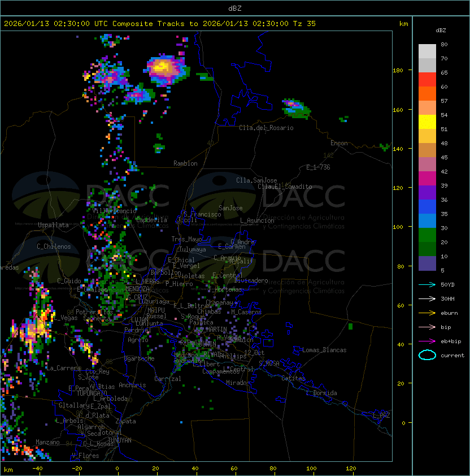This screenshot has height=476, width=470.
Task: Select the light gray 70–80 dBZ swatch
Action: click(x=427, y=51)
